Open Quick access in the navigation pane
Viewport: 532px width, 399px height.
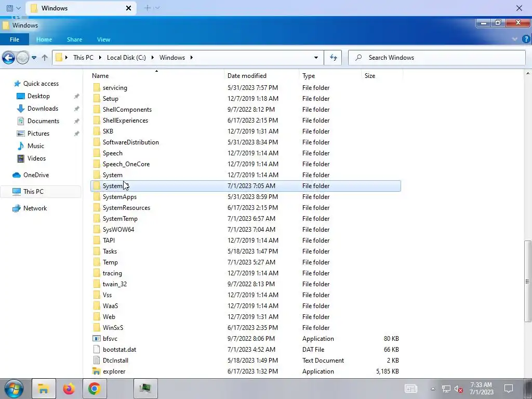pyautogui.click(x=41, y=84)
